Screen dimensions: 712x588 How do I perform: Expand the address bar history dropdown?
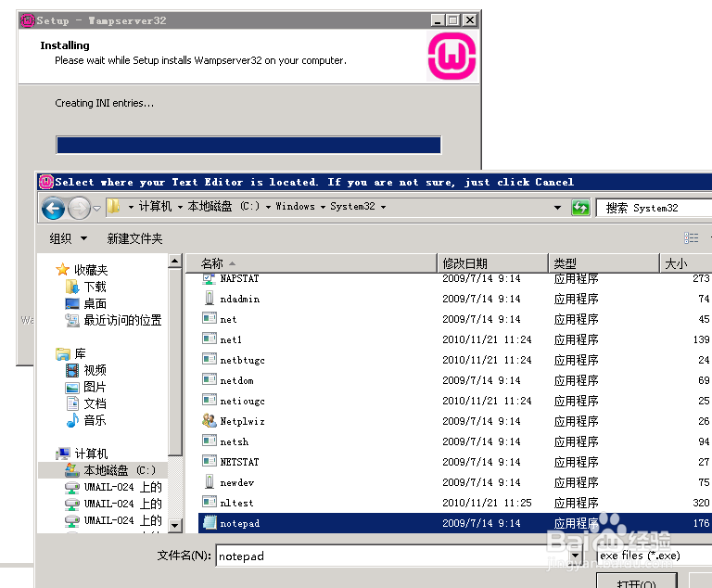click(557, 208)
